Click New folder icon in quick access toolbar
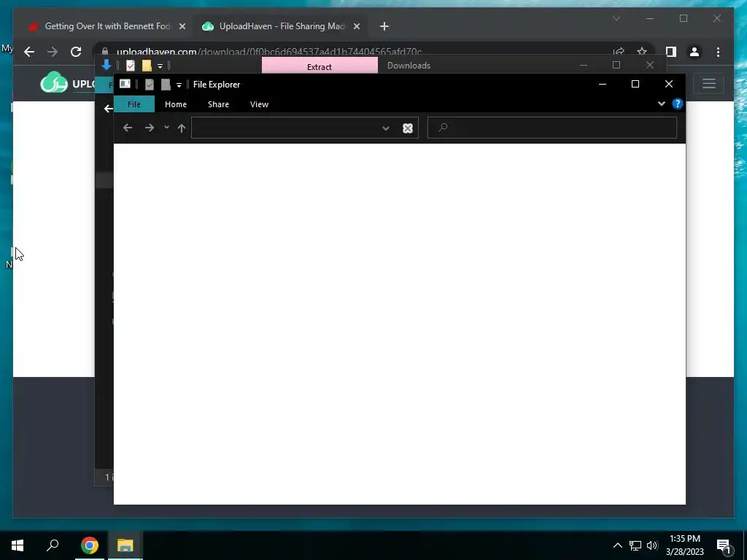 click(x=166, y=85)
